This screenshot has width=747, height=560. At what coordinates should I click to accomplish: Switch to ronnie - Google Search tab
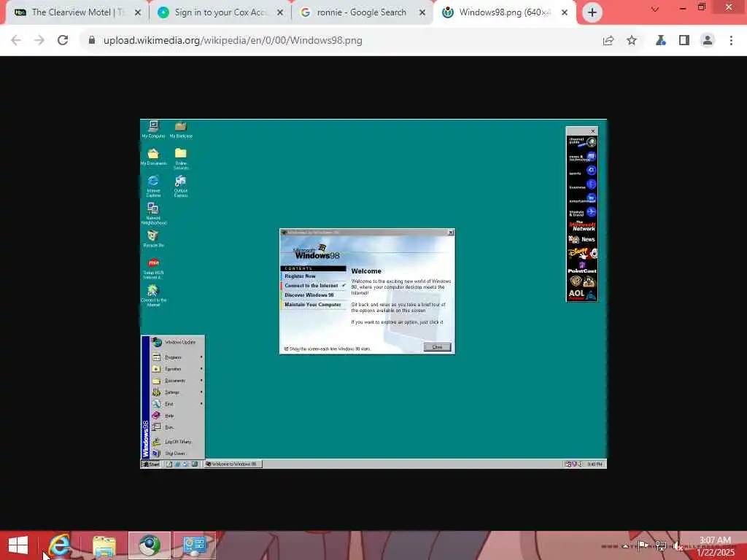(x=362, y=12)
